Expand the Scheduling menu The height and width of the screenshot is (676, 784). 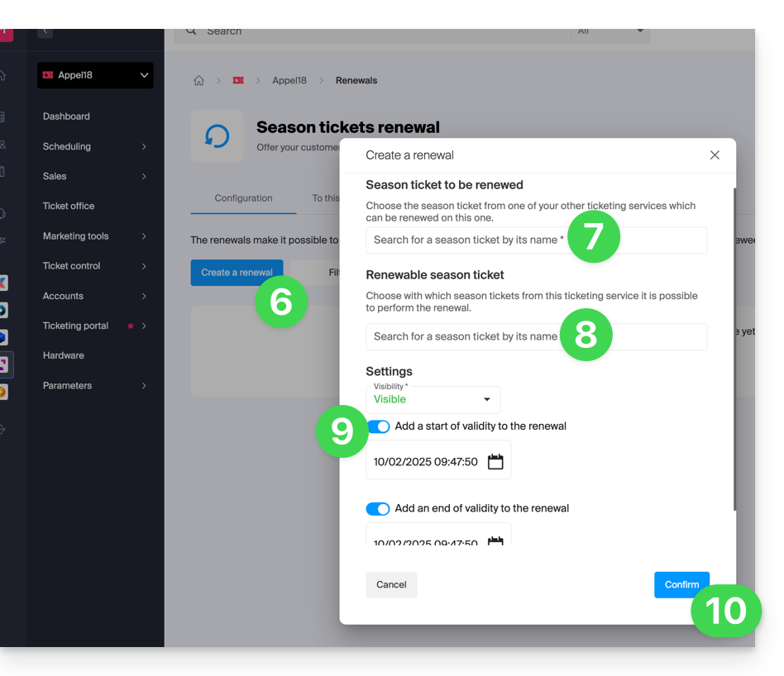[x=94, y=147]
